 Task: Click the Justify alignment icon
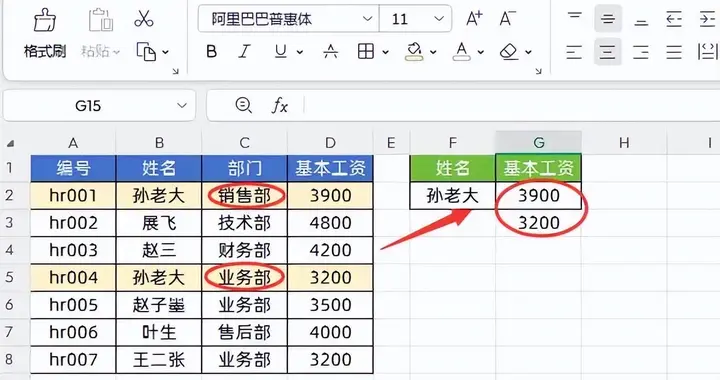tap(674, 51)
